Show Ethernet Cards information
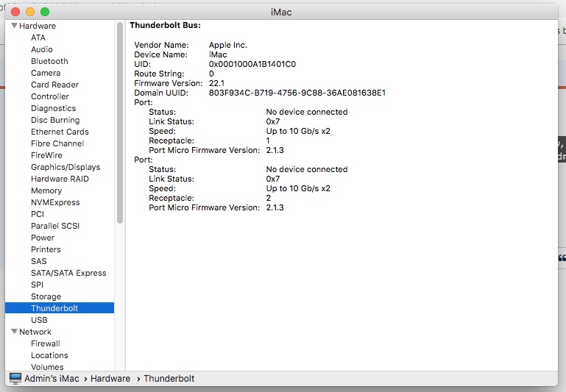This screenshot has width=566, height=392. 60,132
